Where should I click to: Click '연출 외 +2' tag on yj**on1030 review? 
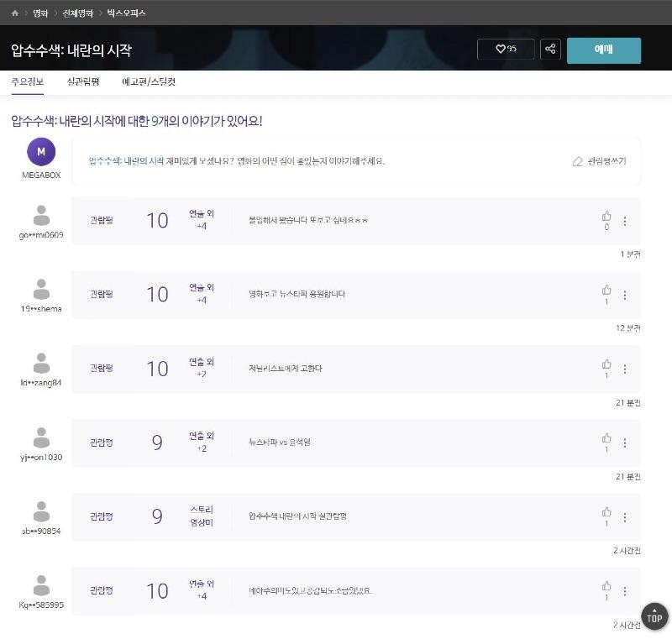tap(202, 442)
